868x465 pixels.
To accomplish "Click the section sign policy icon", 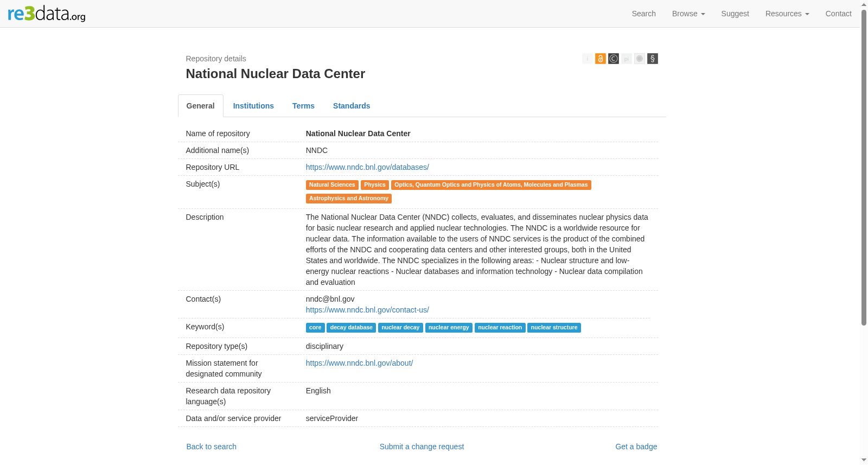I will pyautogui.click(x=652, y=59).
